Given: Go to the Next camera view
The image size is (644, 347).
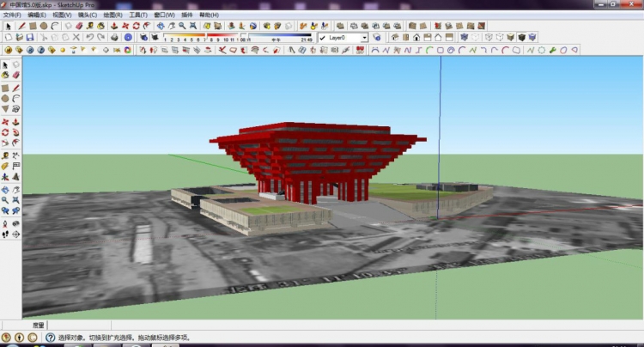Looking at the screenshot, I should (x=15, y=210).
